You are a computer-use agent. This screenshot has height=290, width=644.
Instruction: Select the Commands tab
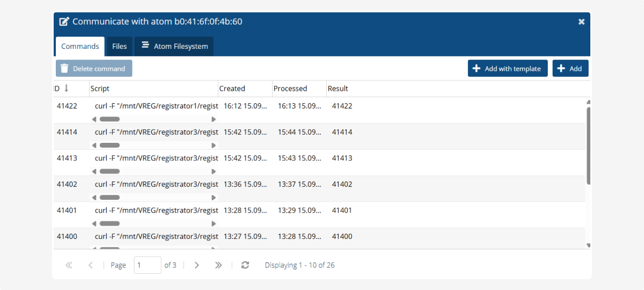pyautogui.click(x=80, y=47)
